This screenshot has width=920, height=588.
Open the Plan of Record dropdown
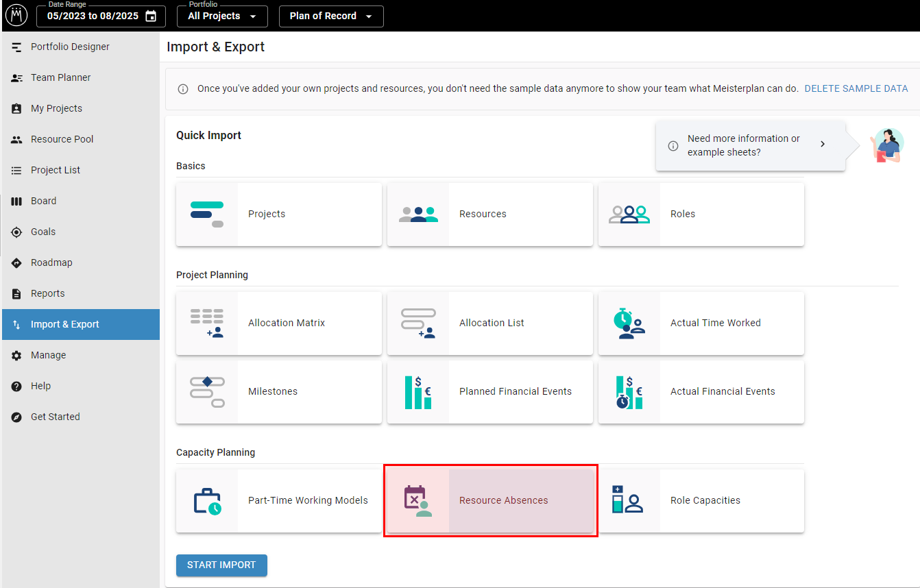[331, 16]
